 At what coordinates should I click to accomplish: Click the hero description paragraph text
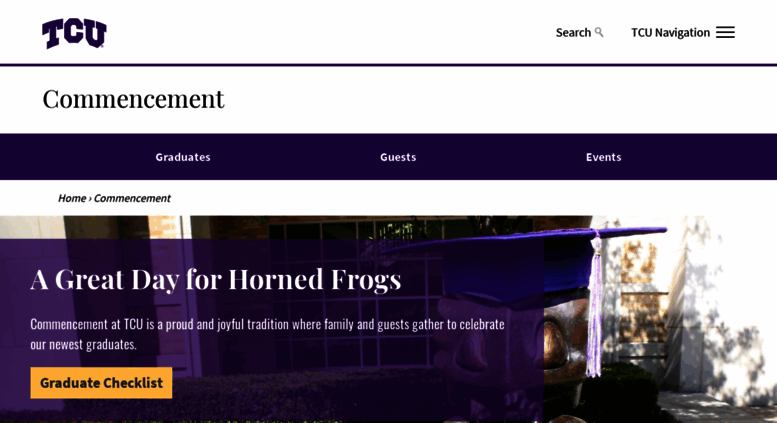pyautogui.click(x=268, y=334)
